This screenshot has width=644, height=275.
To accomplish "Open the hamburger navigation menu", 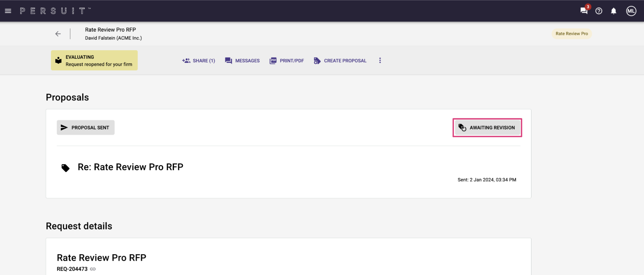I will pyautogui.click(x=8, y=11).
